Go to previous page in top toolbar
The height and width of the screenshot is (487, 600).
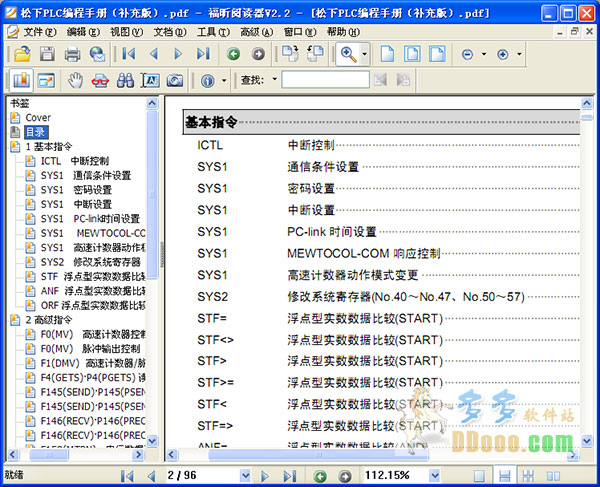coord(154,54)
